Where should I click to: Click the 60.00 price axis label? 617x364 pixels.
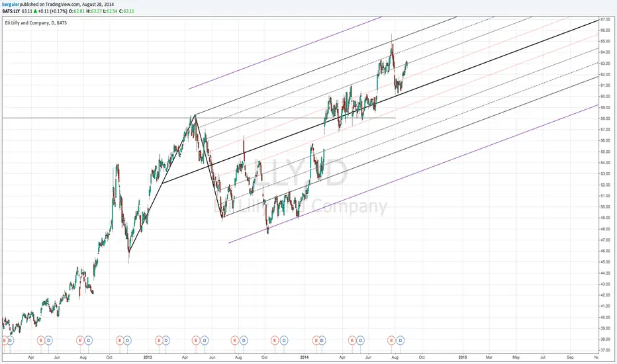pyautogui.click(x=605, y=97)
